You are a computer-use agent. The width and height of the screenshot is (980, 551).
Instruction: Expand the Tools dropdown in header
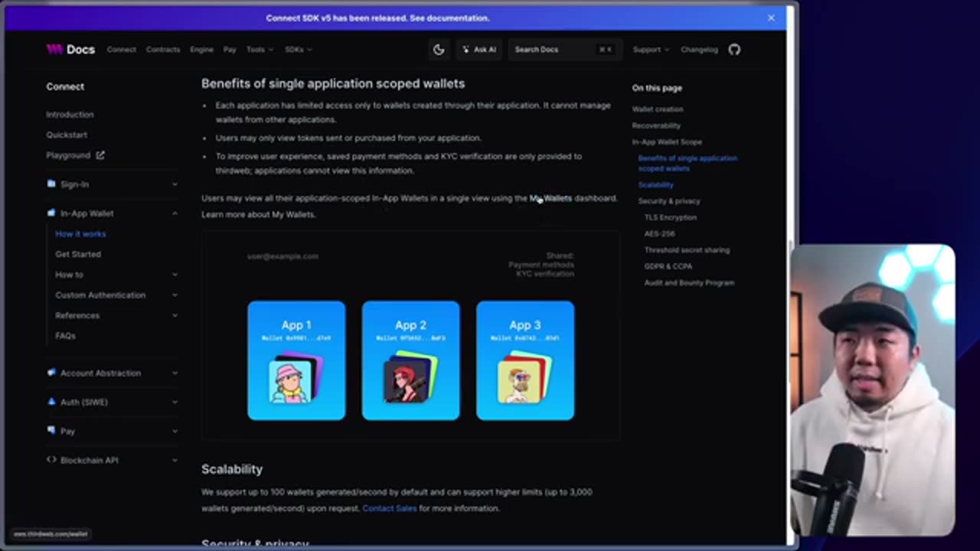tap(259, 49)
